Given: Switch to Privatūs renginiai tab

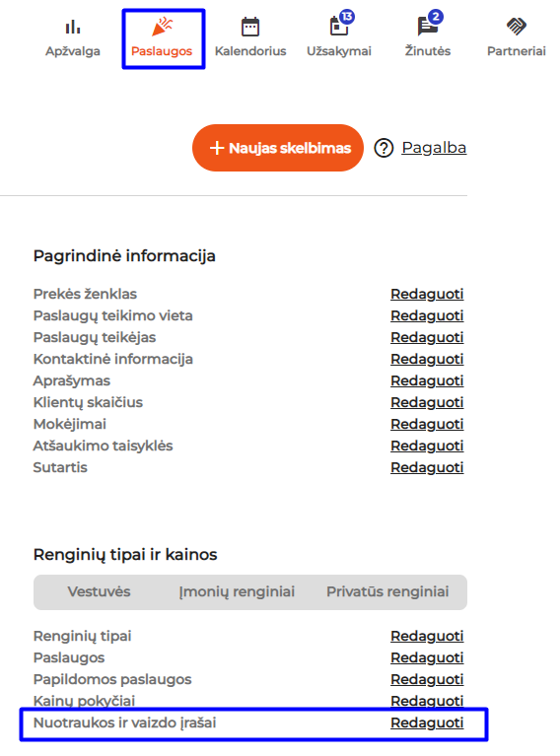Looking at the screenshot, I should tap(387, 591).
